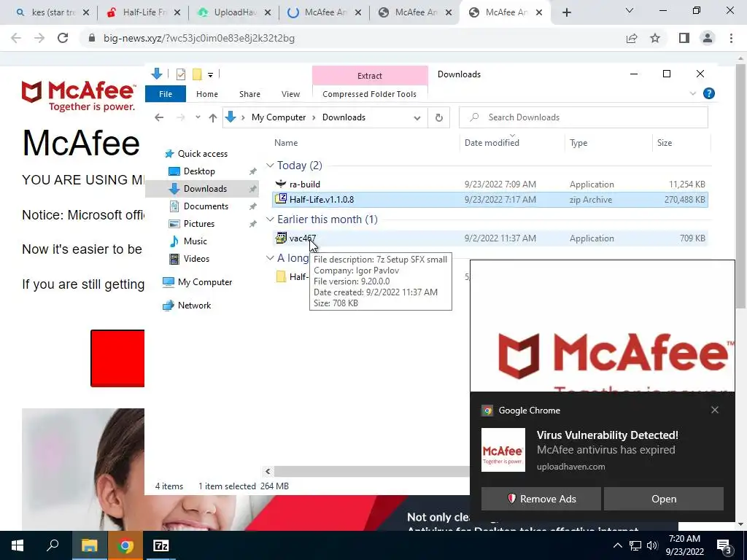The height and width of the screenshot is (560, 747).
Task: Open the View ribbon tab
Action: (x=290, y=94)
